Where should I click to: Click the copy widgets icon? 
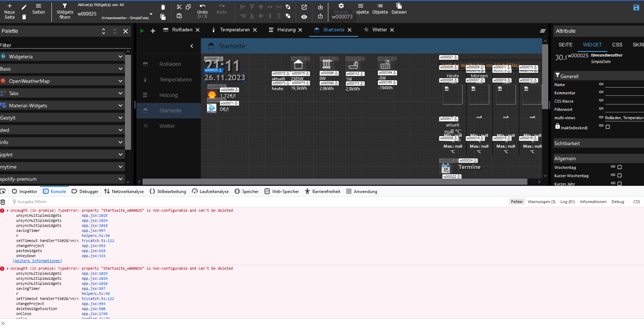[x=188, y=7]
